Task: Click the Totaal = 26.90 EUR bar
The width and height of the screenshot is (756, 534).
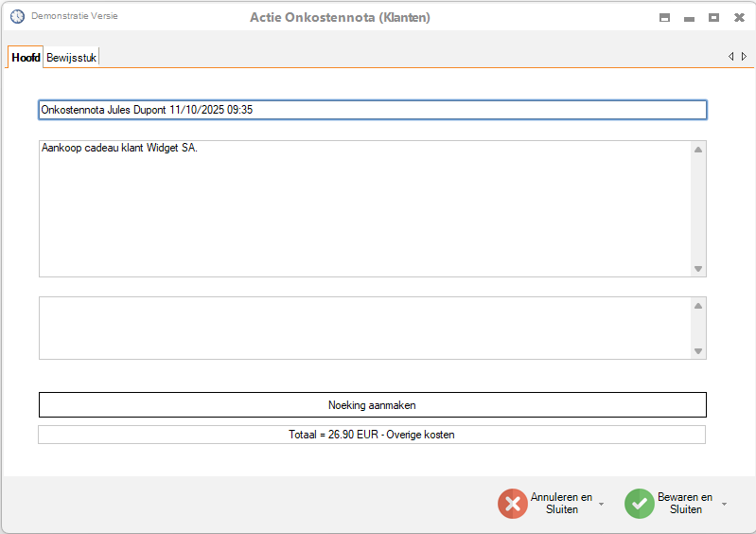Action: [x=372, y=435]
